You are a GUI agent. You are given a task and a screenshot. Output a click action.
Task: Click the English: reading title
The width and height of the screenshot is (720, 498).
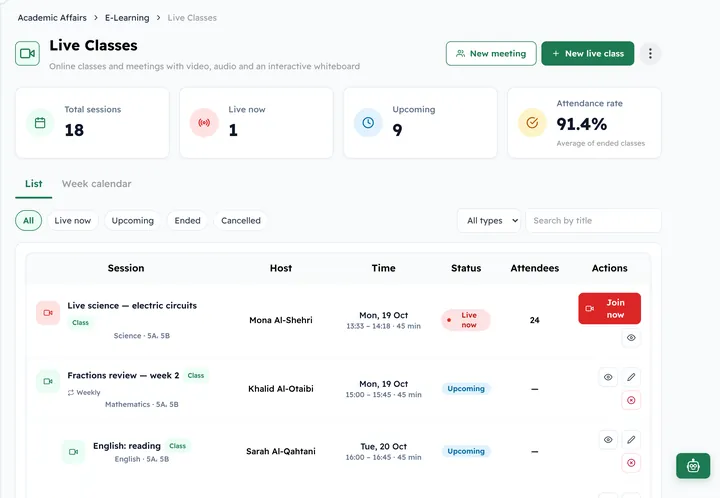coord(127,446)
